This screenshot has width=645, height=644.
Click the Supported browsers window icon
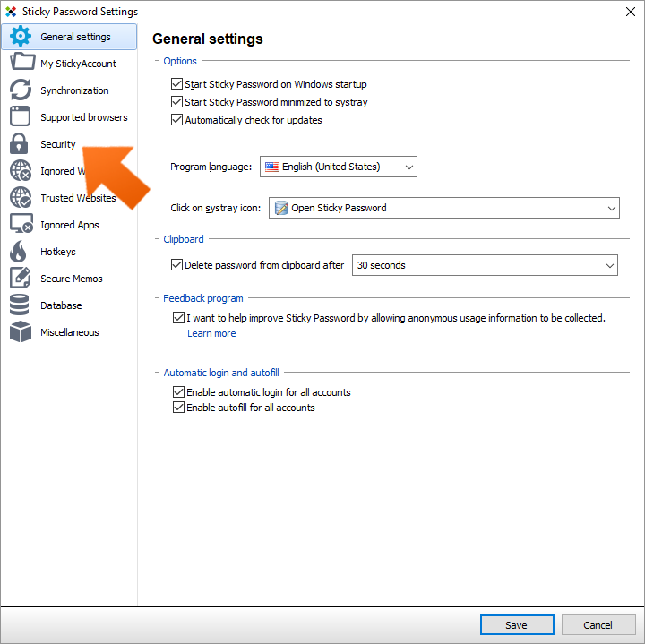pos(20,116)
